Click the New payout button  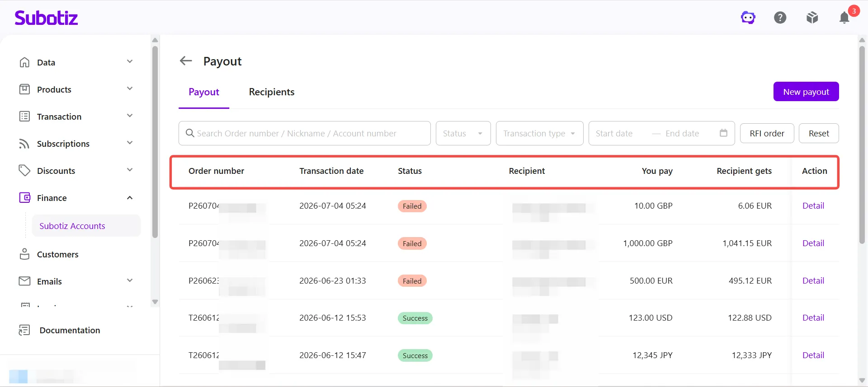[806, 92]
